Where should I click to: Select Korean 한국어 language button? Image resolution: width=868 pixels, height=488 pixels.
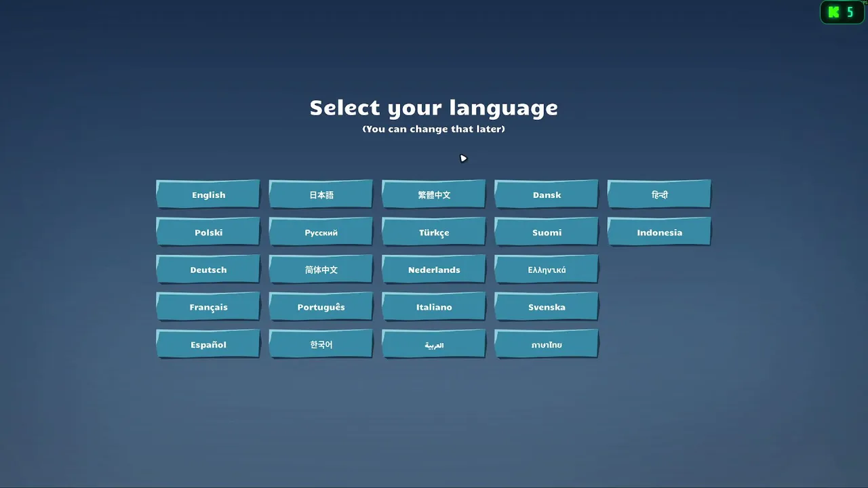(321, 344)
